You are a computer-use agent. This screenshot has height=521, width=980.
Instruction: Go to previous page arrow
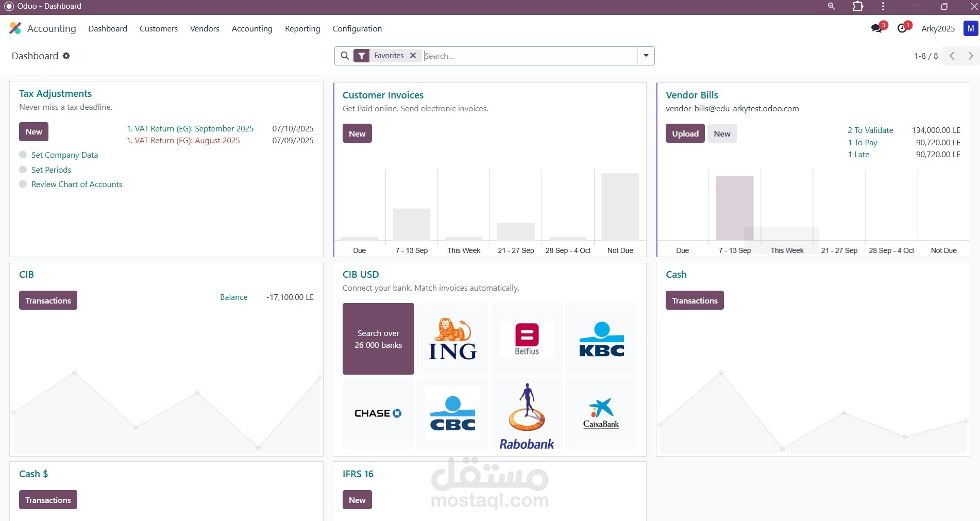[x=952, y=56]
